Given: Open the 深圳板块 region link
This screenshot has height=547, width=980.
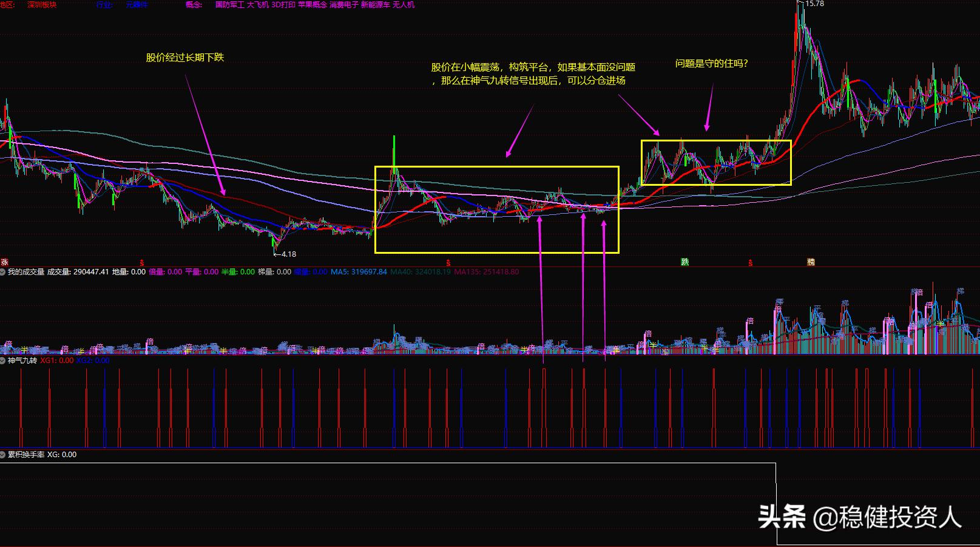Looking at the screenshot, I should tap(42, 4).
